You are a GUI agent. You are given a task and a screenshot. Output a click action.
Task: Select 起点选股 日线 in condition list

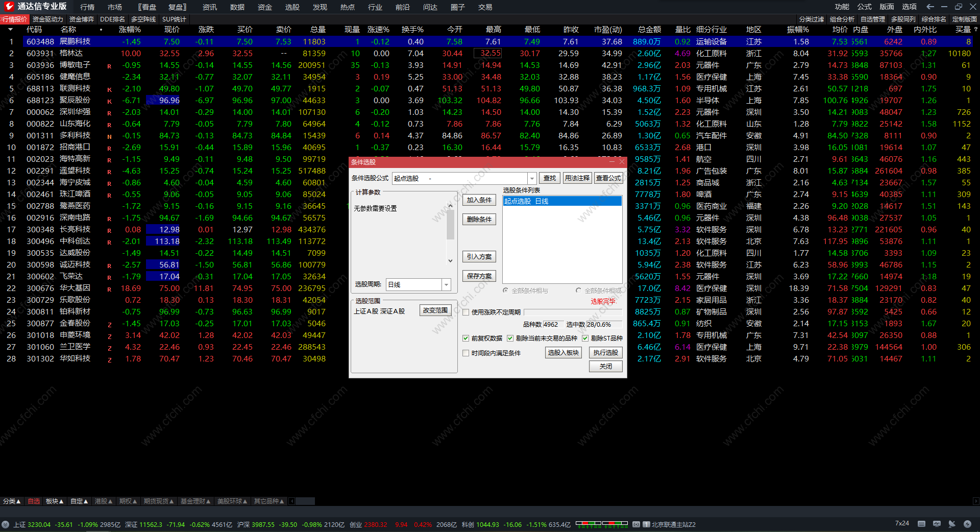(561, 201)
